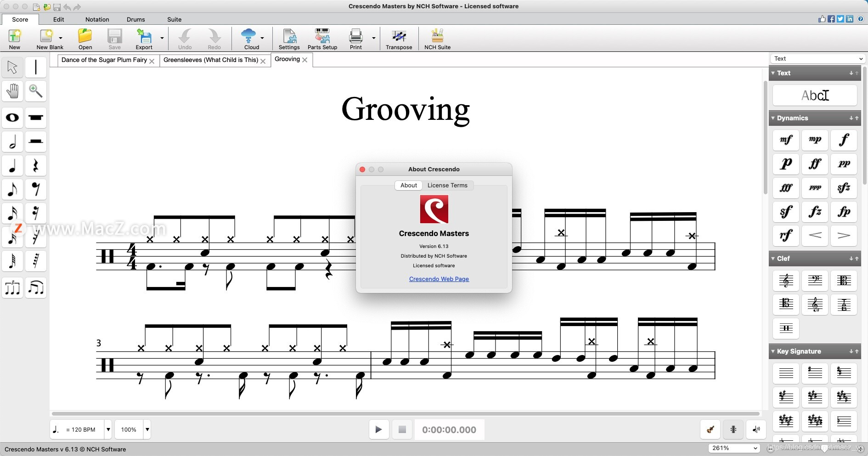
Task: Select the hand pan tool
Action: (12, 91)
